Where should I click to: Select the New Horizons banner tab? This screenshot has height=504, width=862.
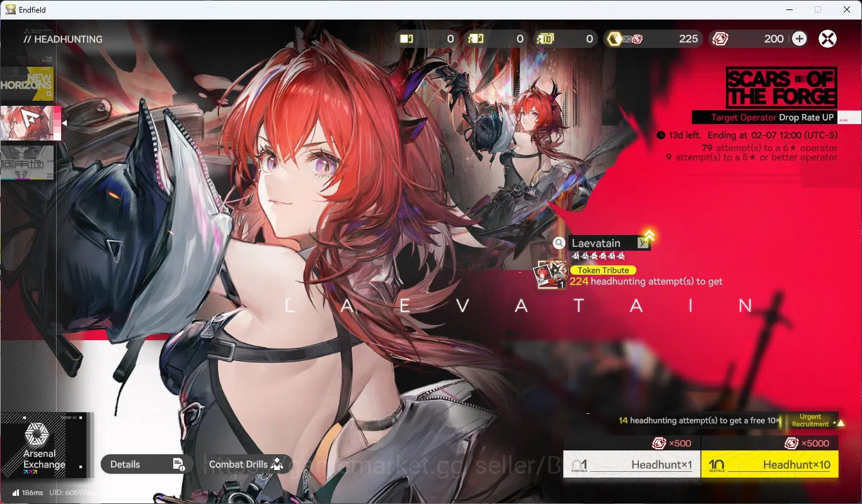pos(27,84)
